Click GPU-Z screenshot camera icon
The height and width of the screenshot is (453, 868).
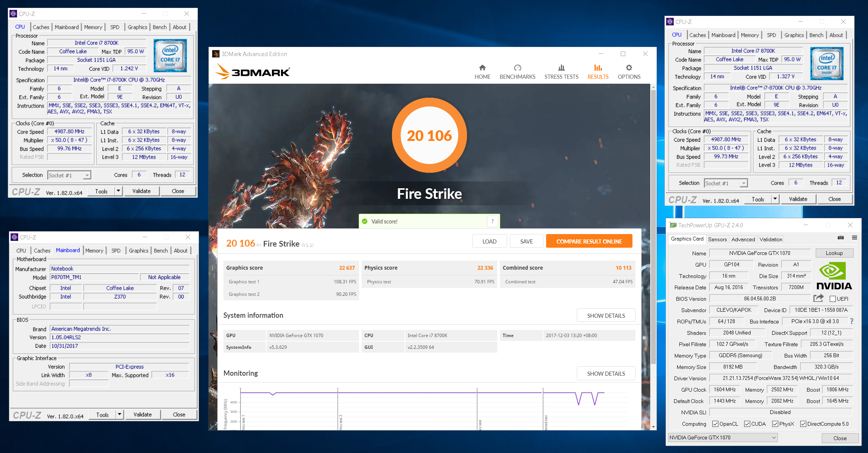[x=841, y=238]
